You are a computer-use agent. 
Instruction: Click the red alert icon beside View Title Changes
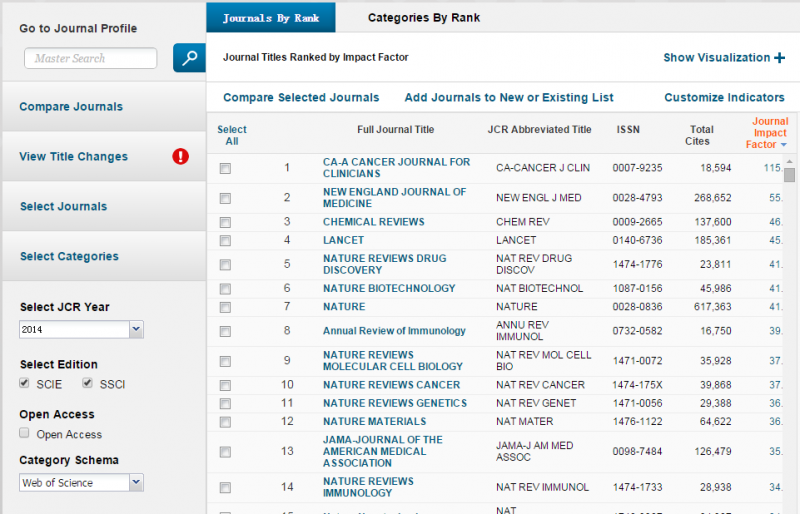[180, 156]
